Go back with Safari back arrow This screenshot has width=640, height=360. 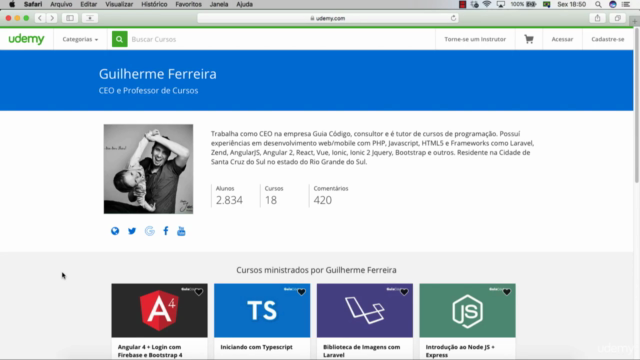[40, 18]
